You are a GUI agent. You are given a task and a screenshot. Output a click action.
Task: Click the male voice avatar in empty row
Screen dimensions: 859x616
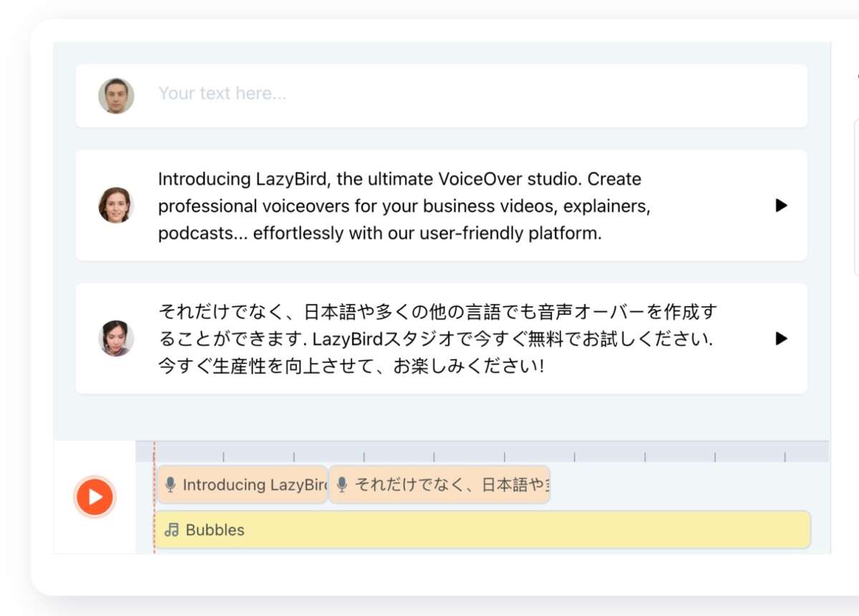116,96
